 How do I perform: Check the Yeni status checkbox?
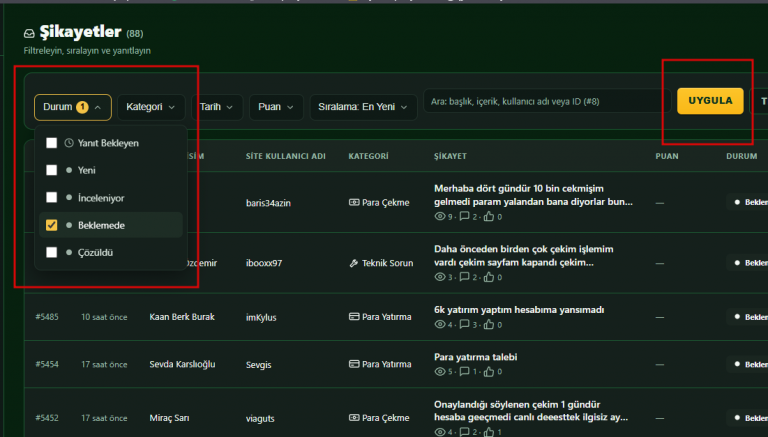coord(51,170)
